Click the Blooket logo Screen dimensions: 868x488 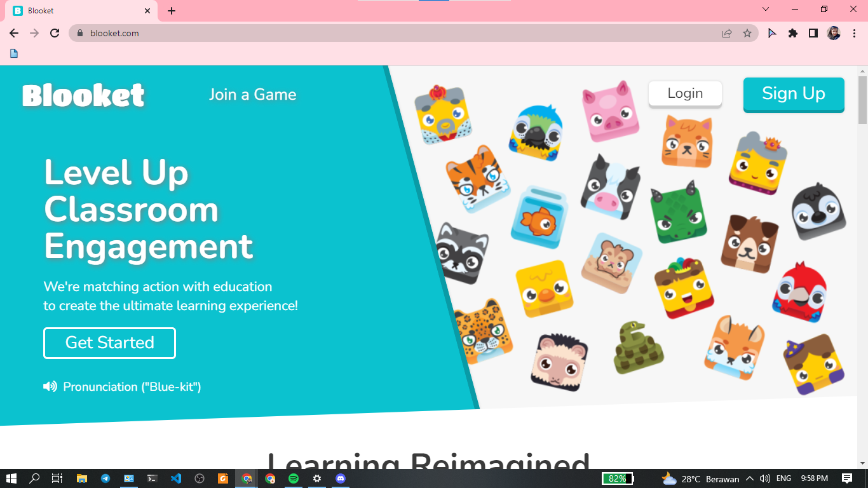point(83,95)
